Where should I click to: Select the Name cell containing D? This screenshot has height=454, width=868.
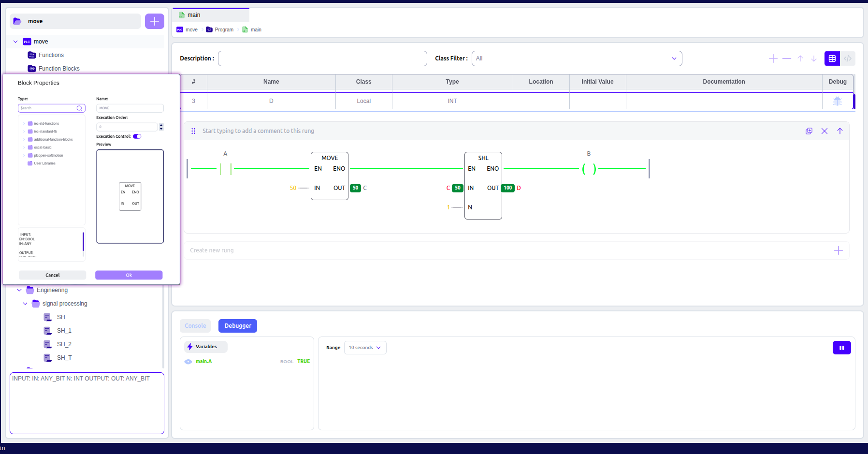pos(271,101)
